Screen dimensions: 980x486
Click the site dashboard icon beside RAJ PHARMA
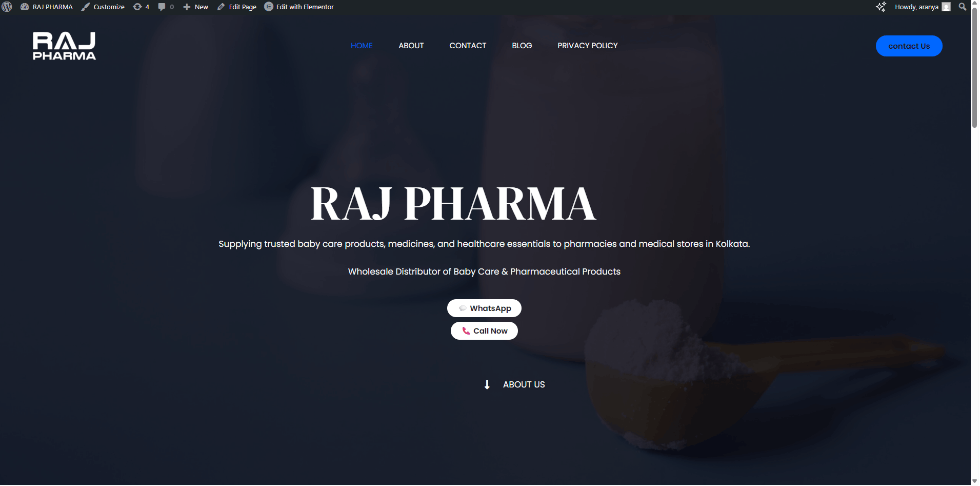(24, 7)
